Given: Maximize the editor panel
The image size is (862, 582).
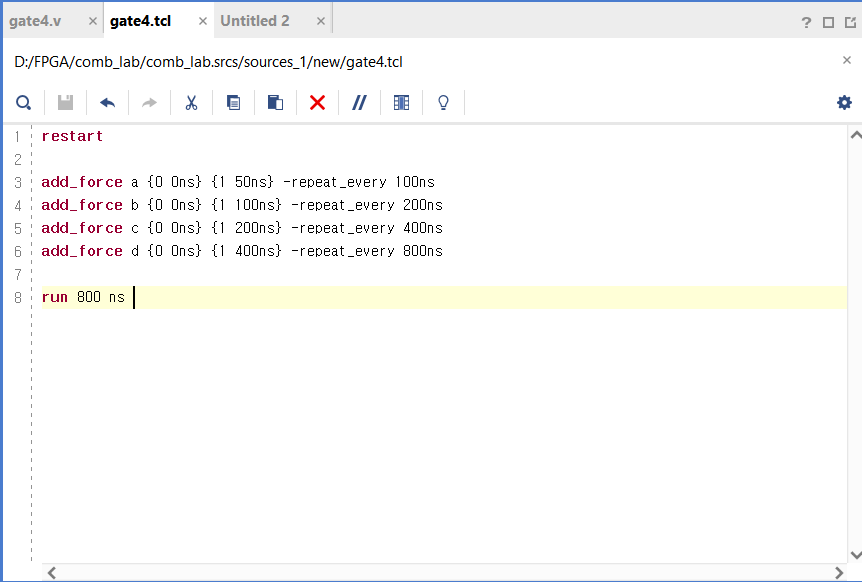Looking at the screenshot, I should (828, 23).
